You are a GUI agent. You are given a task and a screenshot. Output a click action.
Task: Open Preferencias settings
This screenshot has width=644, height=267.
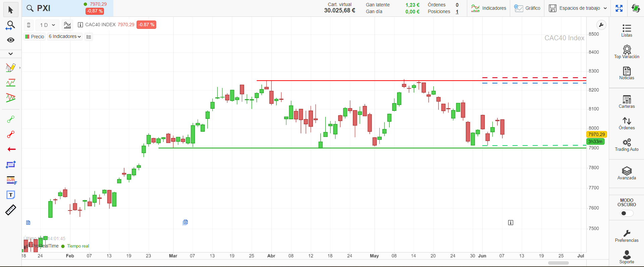tap(627, 236)
